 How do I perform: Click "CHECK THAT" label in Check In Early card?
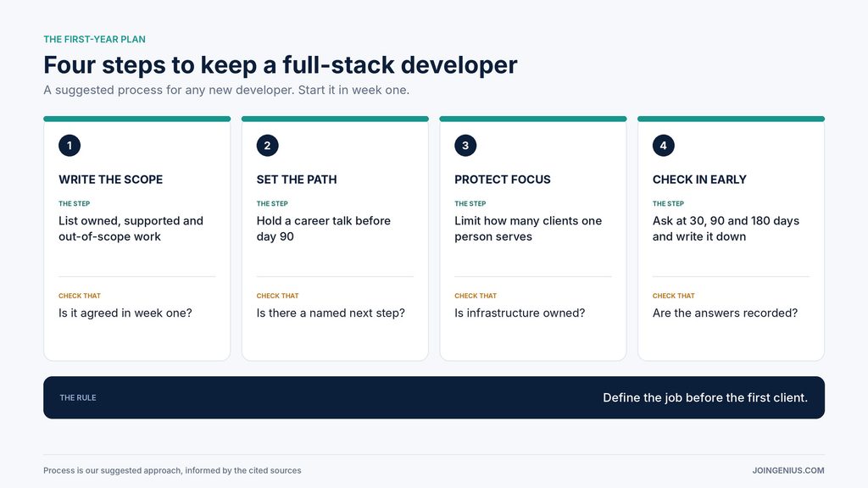[674, 296]
